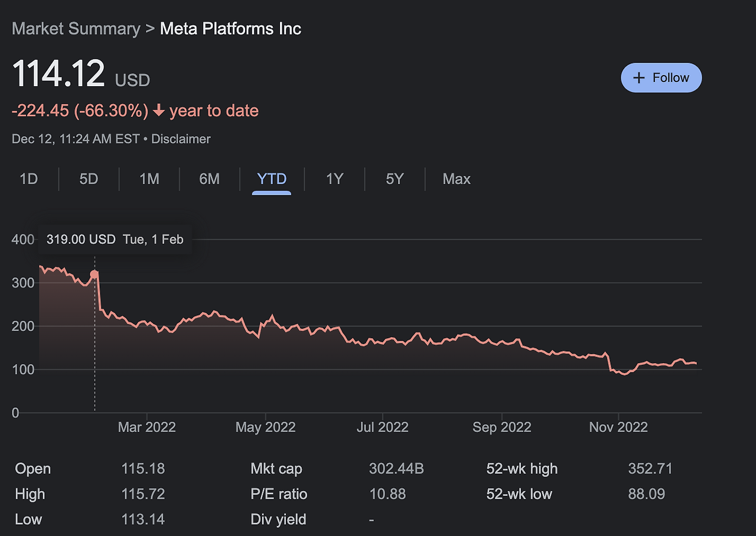Click the 1 Feb data point marker

94,274
